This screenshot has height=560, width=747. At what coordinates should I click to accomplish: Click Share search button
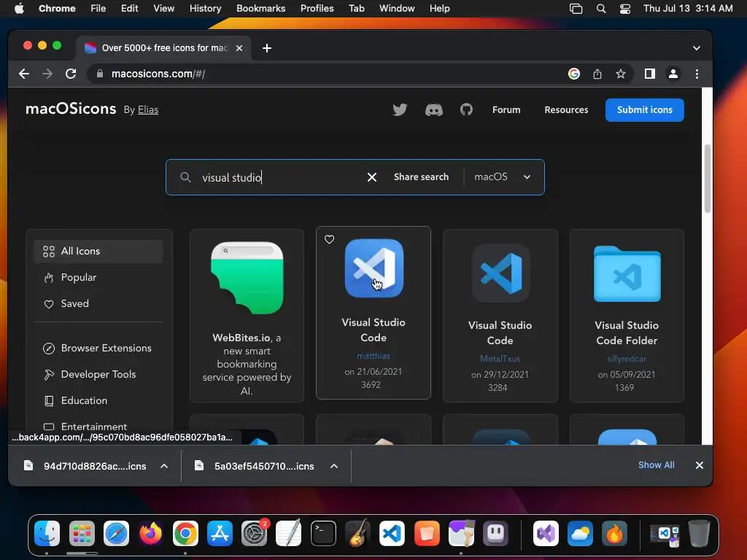tap(421, 176)
